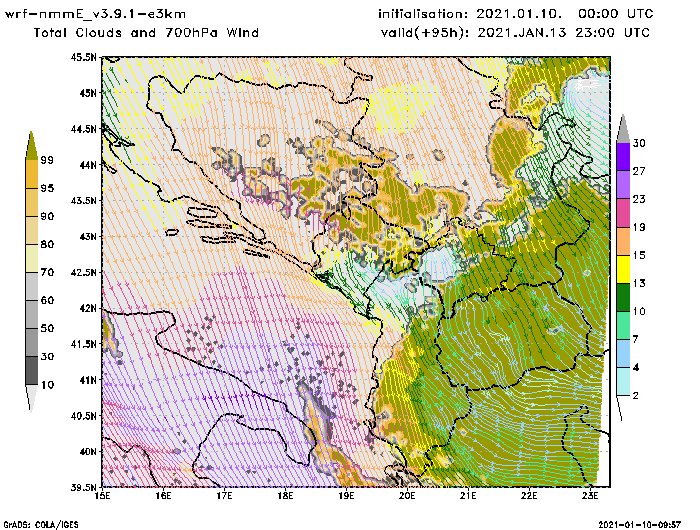Click the 19E longitude label
The width and height of the screenshot is (700, 530).
[346, 496]
